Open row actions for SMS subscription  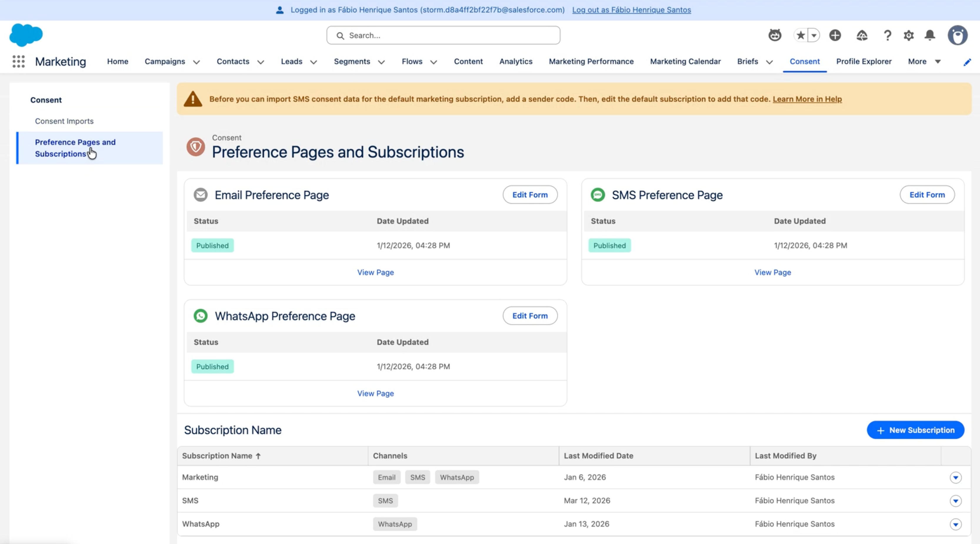point(955,501)
